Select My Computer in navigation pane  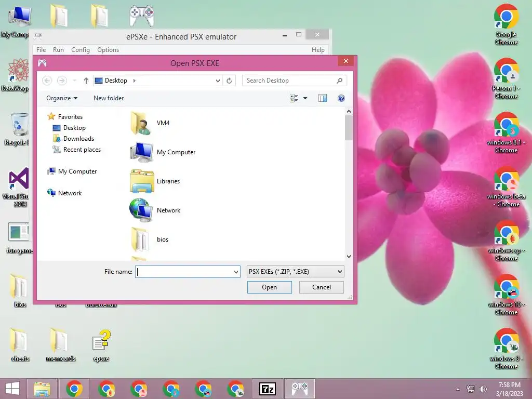click(x=72, y=171)
